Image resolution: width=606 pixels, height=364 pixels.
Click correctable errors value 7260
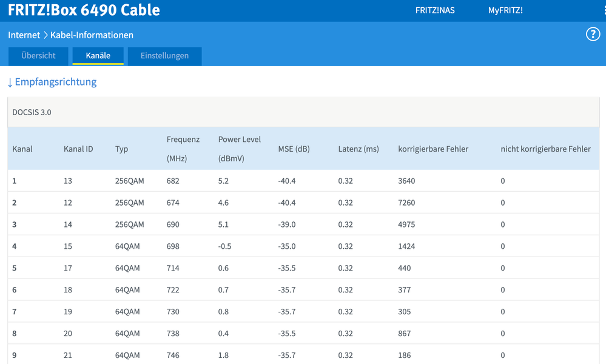[406, 203]
